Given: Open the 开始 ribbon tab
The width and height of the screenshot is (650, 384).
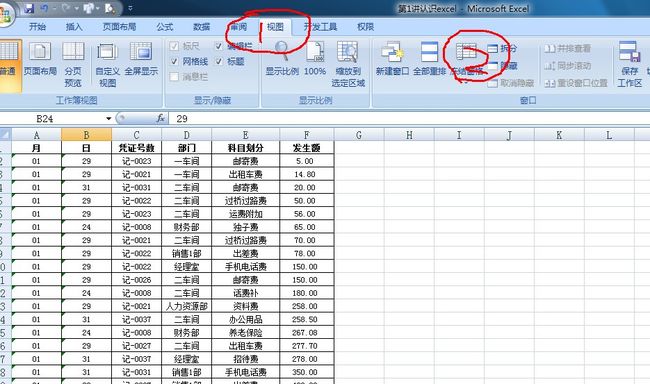Looking at the screenshot, I should (x=37, y=27).
